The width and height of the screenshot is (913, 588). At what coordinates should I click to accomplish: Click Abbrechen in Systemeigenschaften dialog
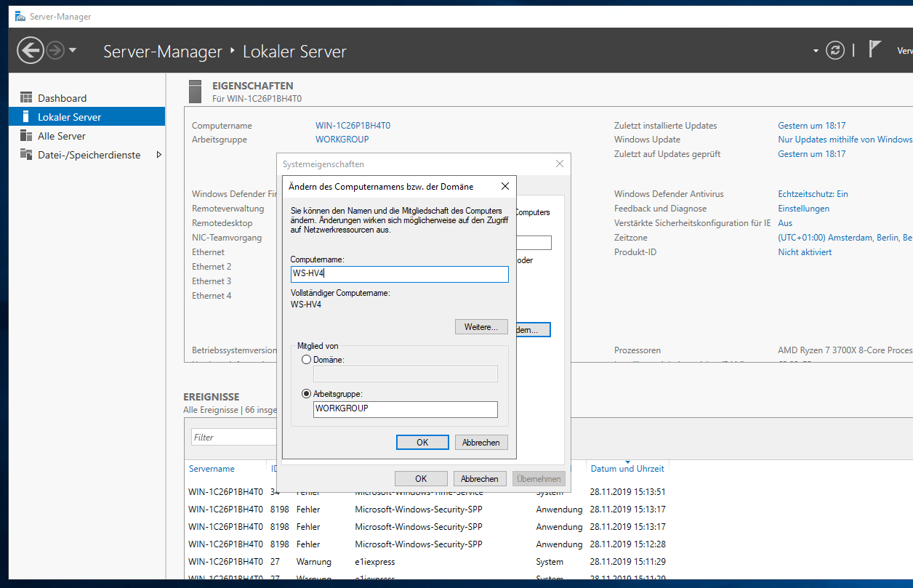480,478
